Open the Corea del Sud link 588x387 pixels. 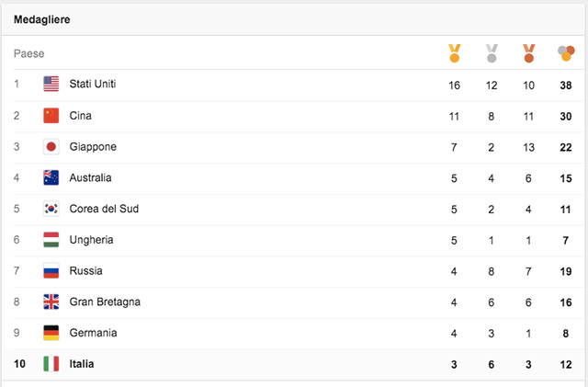tap(104, 209)
